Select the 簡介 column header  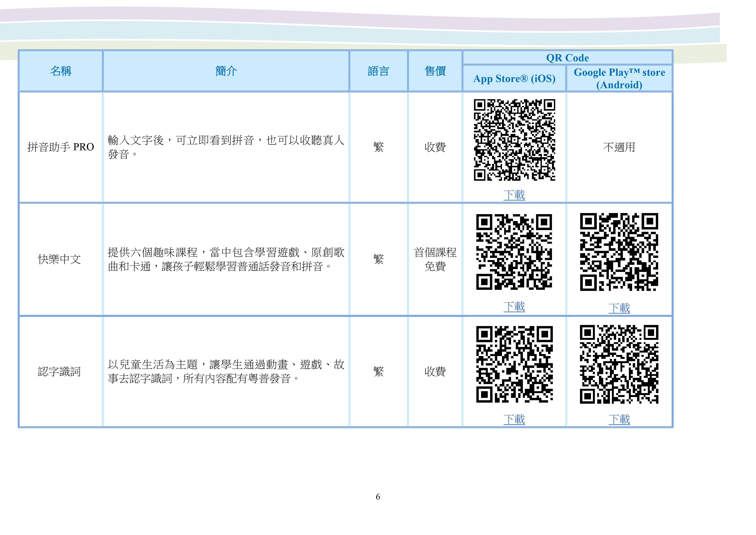(x=226, y=71)
